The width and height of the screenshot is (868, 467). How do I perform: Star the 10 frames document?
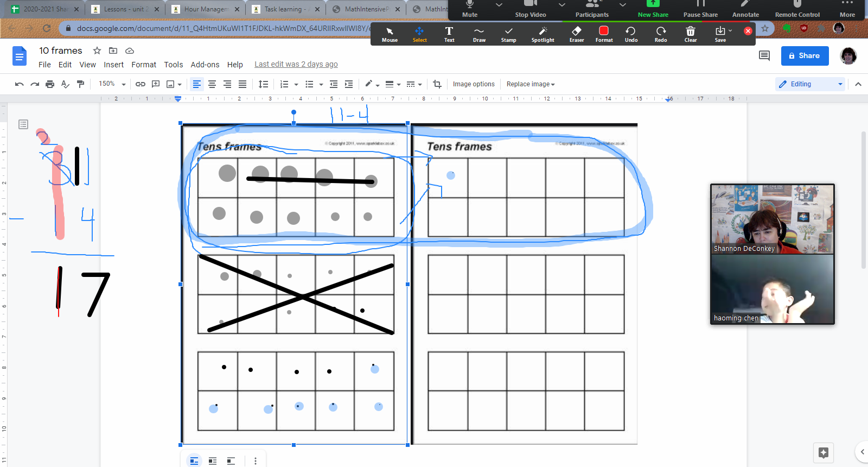tap(97, 51)
